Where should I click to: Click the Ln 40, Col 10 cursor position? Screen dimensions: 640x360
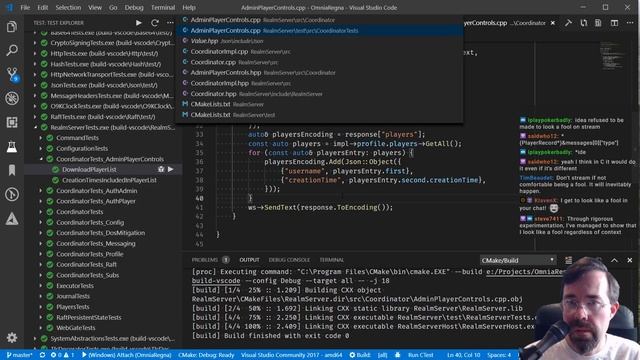click(x=463, y=355)
